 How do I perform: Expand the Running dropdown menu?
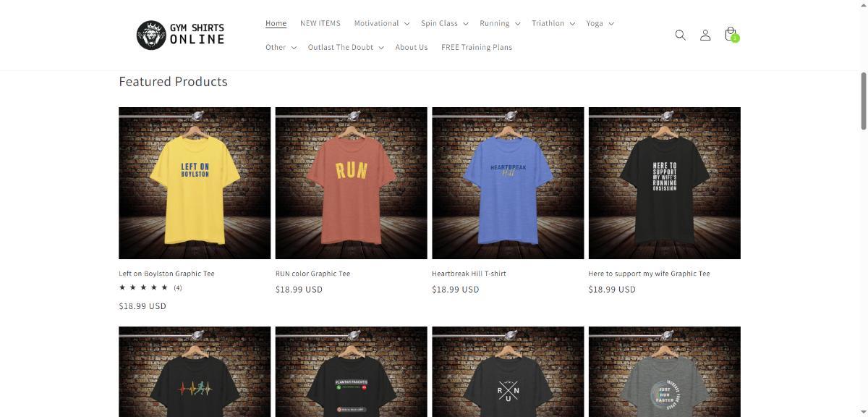(x=500, y=23)
